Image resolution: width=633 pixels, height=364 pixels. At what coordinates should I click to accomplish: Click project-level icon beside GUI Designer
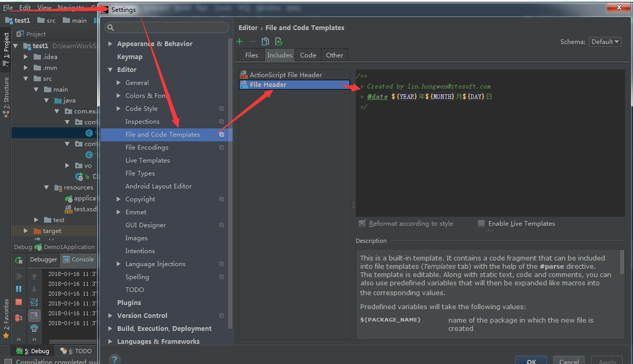tap(221, 225)
